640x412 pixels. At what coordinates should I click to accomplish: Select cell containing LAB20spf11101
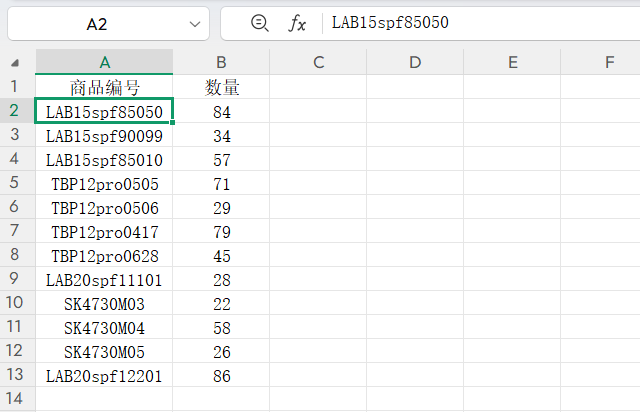click(x=105, y=279)
